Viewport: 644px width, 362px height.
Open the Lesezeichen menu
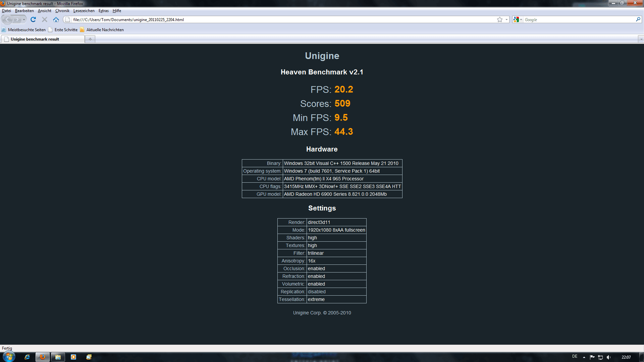pos(84,11)
